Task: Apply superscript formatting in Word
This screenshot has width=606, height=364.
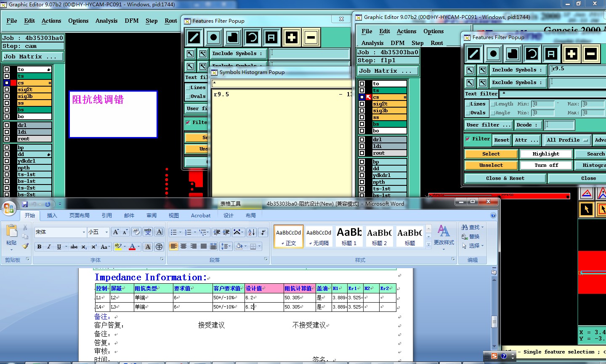Action: click(94, 247)
